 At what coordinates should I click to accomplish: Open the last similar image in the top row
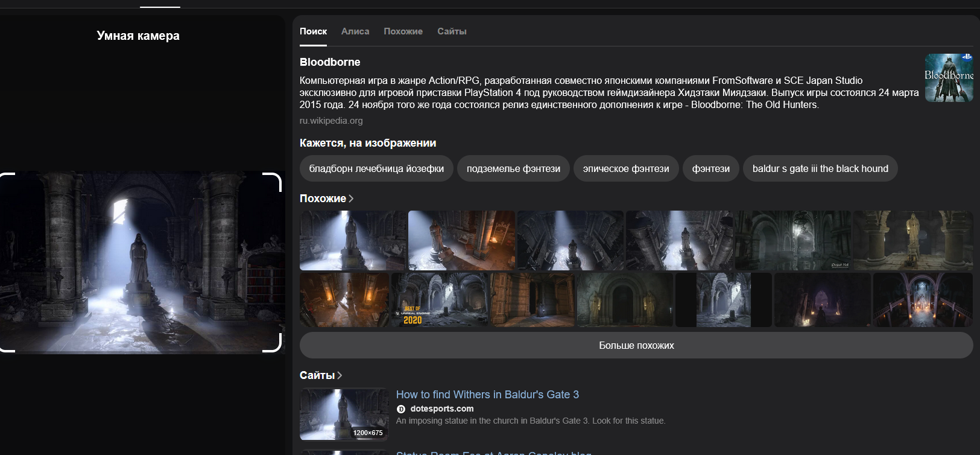pos(913,240)
